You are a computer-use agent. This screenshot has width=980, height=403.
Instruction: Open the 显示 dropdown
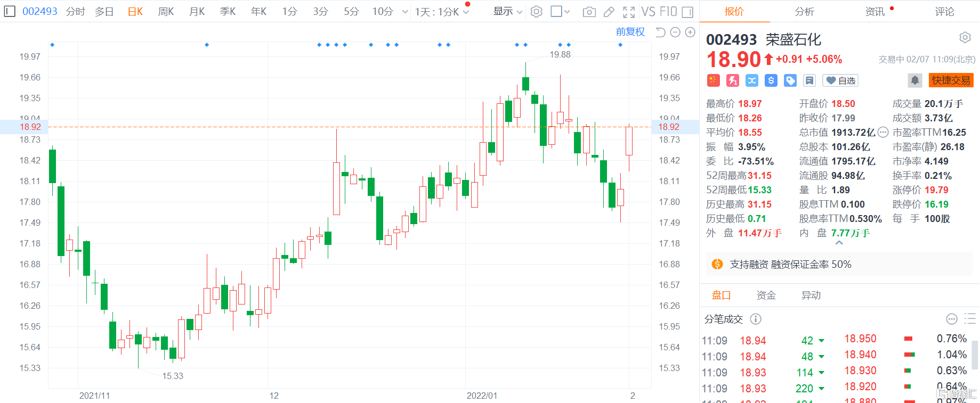(x=507, y=12)
